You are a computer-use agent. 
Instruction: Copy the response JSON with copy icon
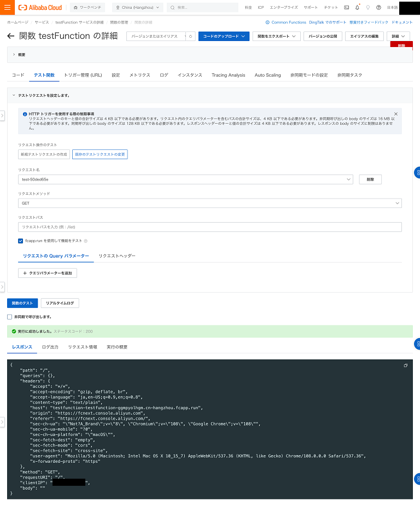click(405, 365)
